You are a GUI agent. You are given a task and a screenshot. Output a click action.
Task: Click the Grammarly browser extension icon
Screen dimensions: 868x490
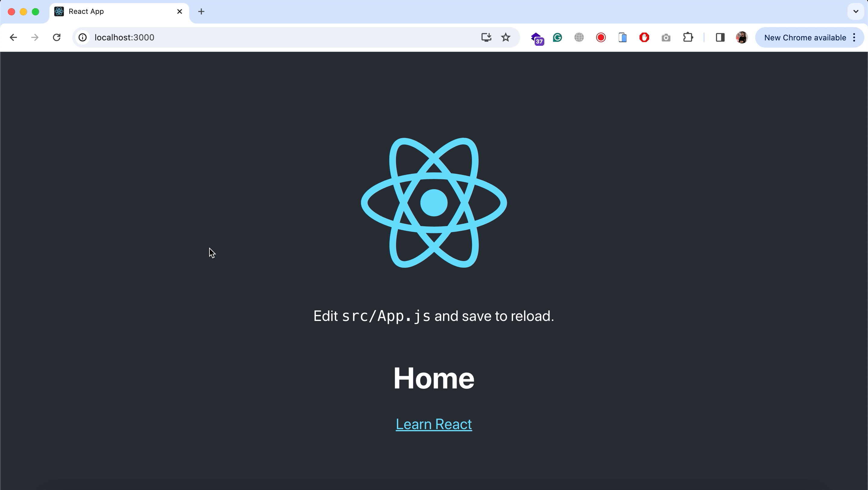point(557,37)
